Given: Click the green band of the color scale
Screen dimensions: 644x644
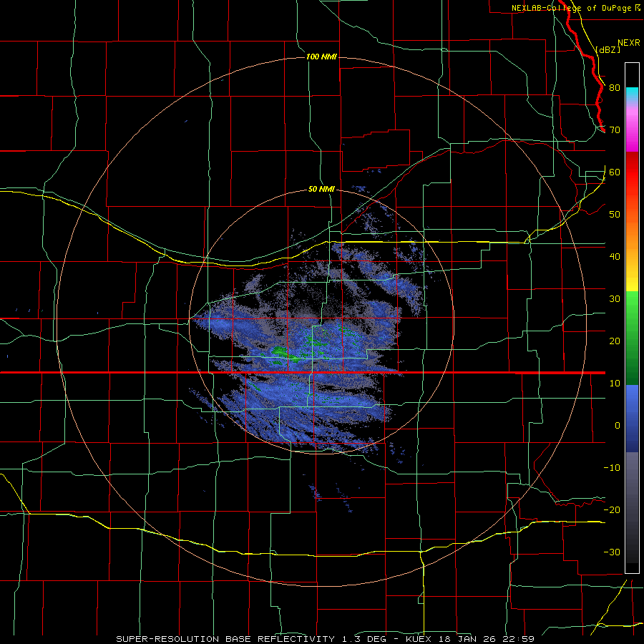Looking at the screenshot, I should [632, 338].
